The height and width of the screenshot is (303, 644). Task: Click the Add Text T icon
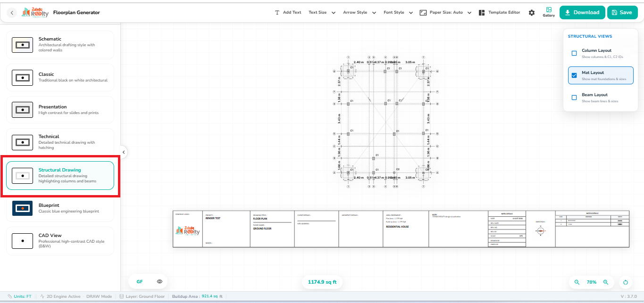pyautogui.click(x=277, y=13)
